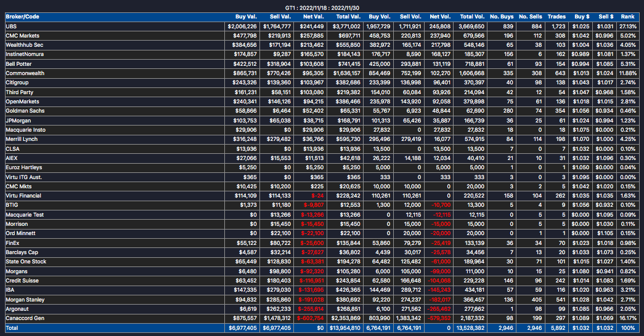The image size is (644, 336).
Task: Click the Total row label
Action: pos(12,328)
